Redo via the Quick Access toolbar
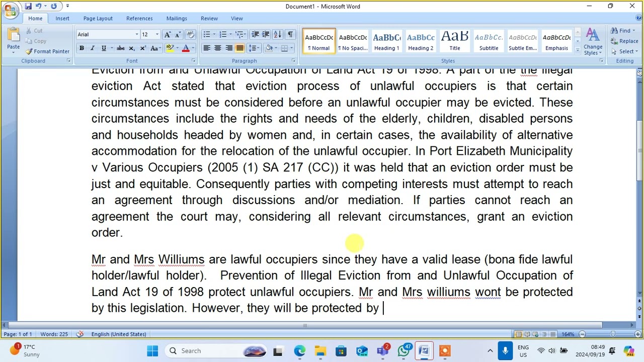 54,7
